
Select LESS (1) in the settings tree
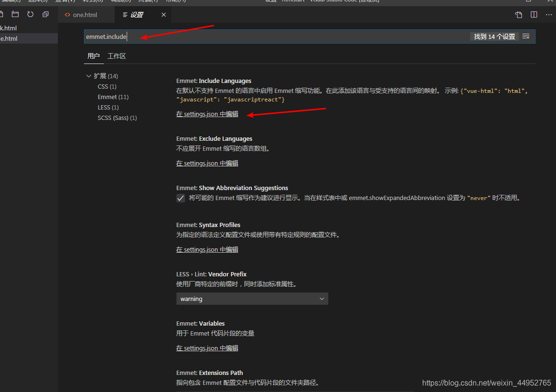point(108,108)
